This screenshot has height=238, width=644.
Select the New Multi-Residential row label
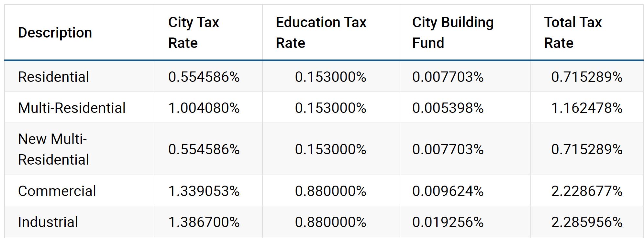pos(53,149)
